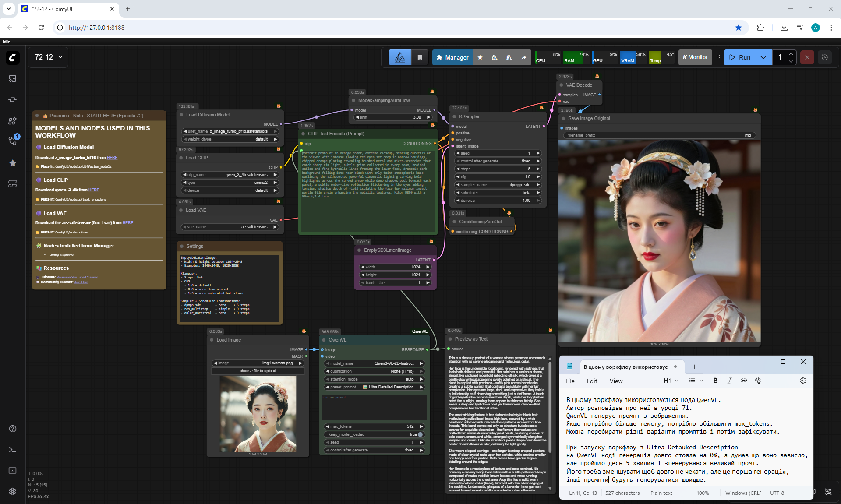Screen dimensions: 841x504
Task: Click the red cancel execution icon
Action: (x=807, y=57)
